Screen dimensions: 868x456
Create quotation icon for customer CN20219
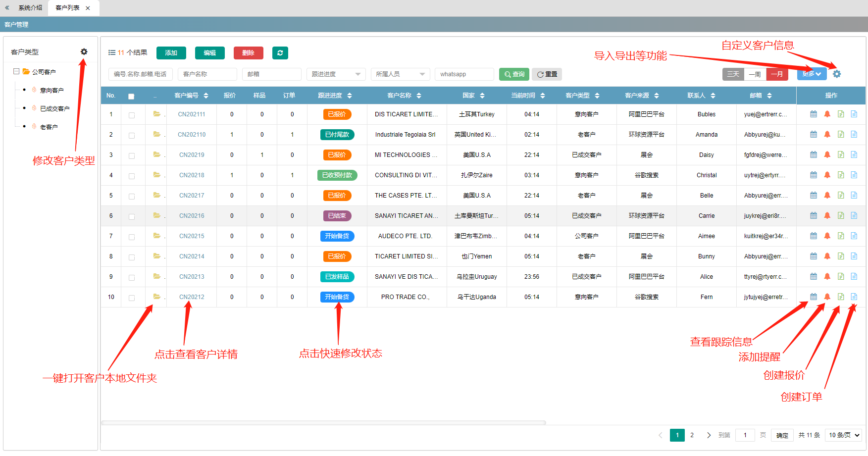pos(841,154)
